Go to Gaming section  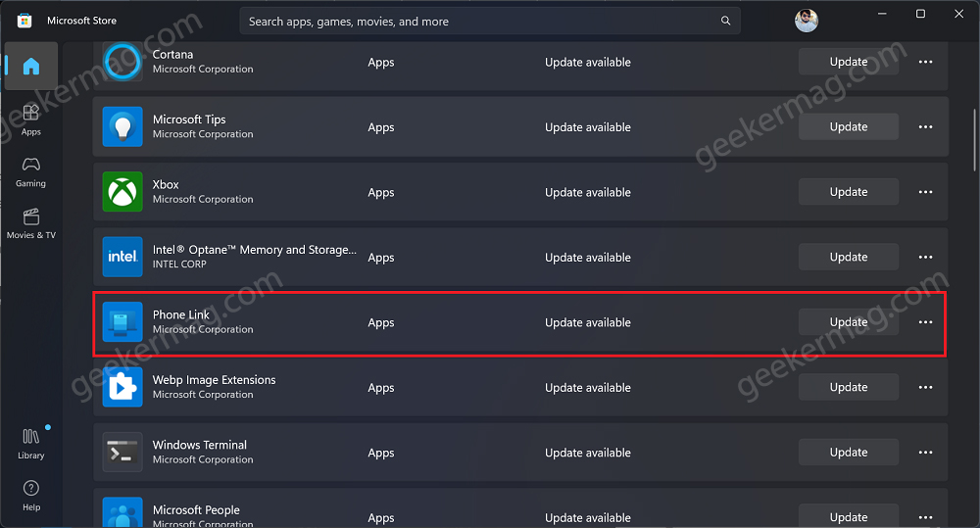click(31, 171)
